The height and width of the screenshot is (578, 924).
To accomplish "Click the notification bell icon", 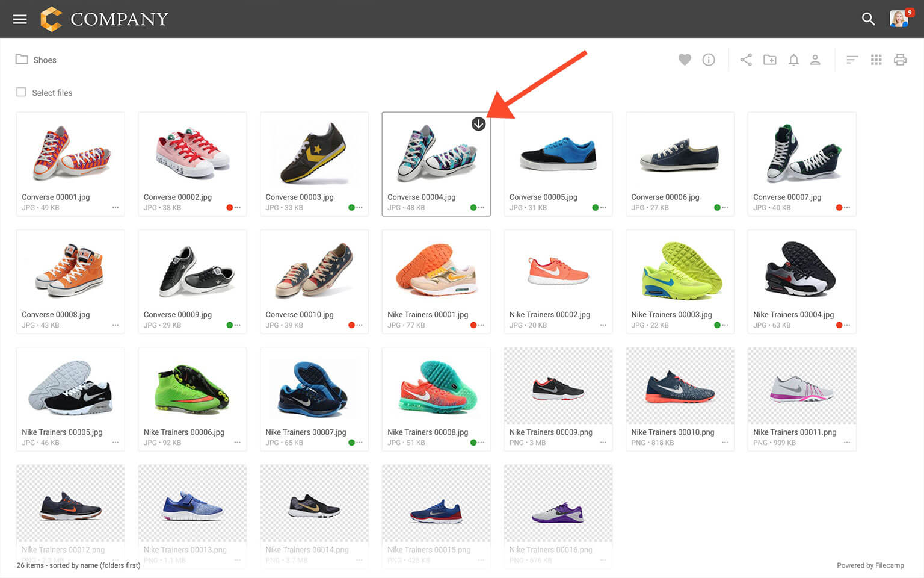I will tap(793, 60).
